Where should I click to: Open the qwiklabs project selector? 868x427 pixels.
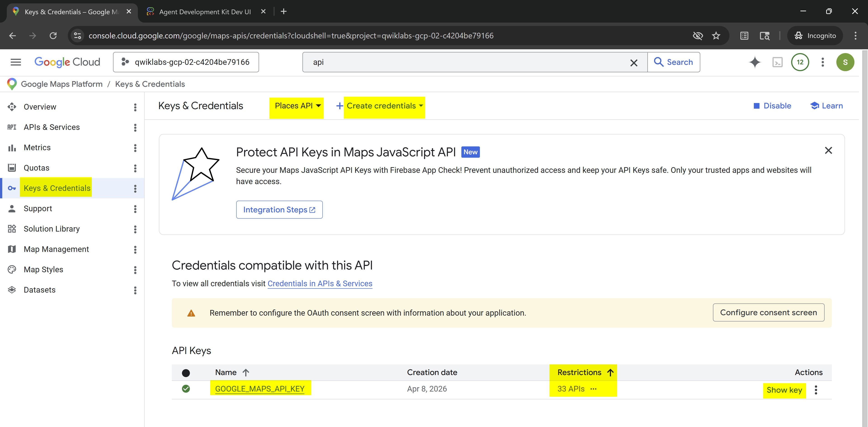tap(186, 62)
